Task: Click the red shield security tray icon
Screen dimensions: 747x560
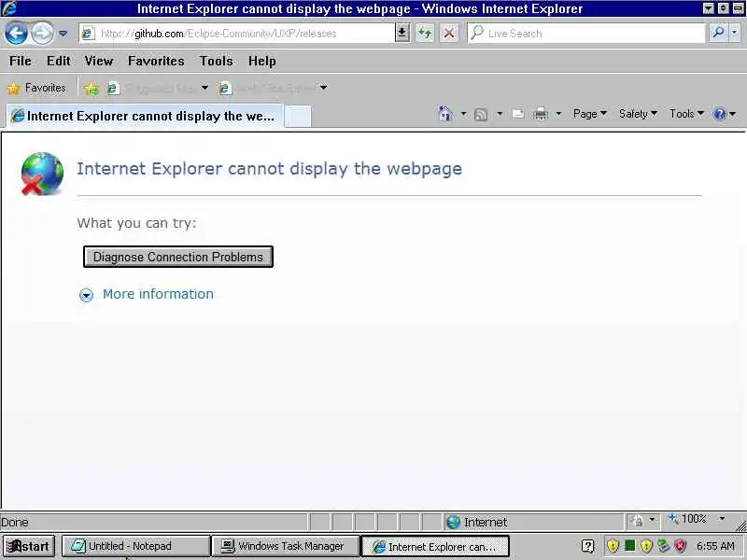Action: click(681, 545)
